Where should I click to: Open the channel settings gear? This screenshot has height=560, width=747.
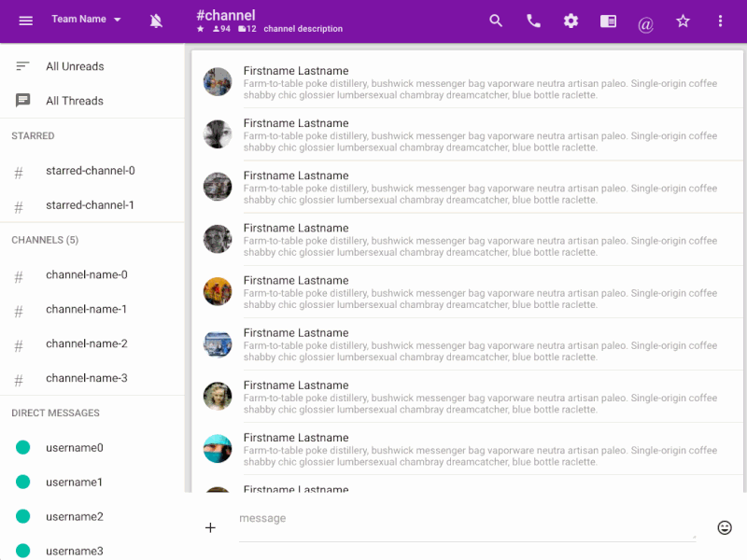[571, 20]
